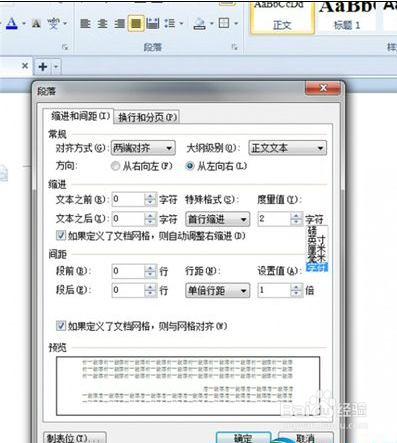
Task: Open shading color dropdown arrow
Action: 211,23
